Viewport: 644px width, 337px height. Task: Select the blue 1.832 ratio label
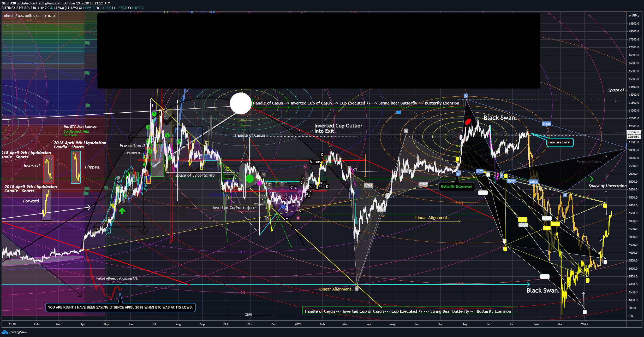click(533, 182)
